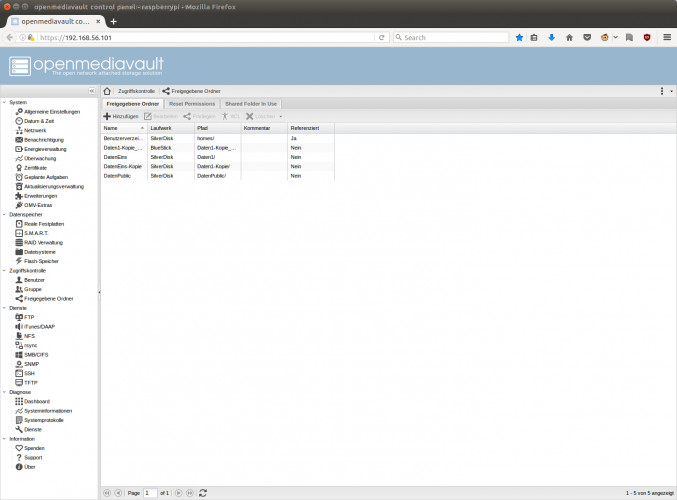Click Hinzufügen to add shared folder

121,117
